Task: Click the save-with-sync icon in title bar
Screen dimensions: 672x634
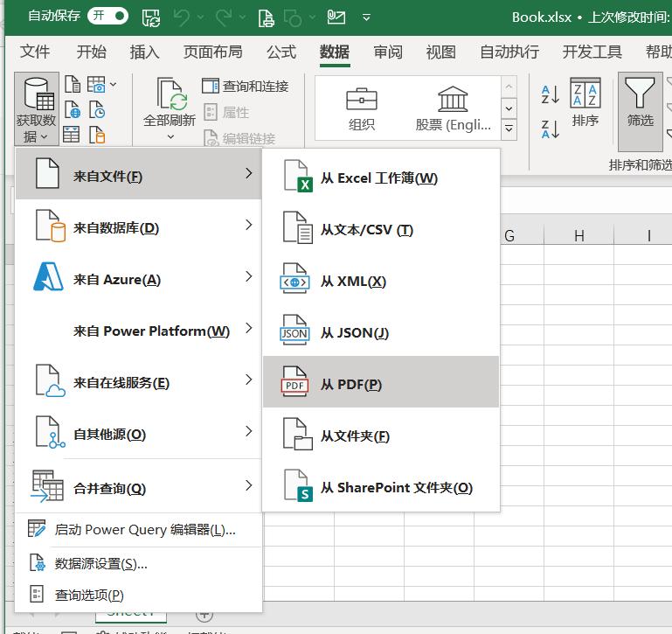Action: (151, 17)
